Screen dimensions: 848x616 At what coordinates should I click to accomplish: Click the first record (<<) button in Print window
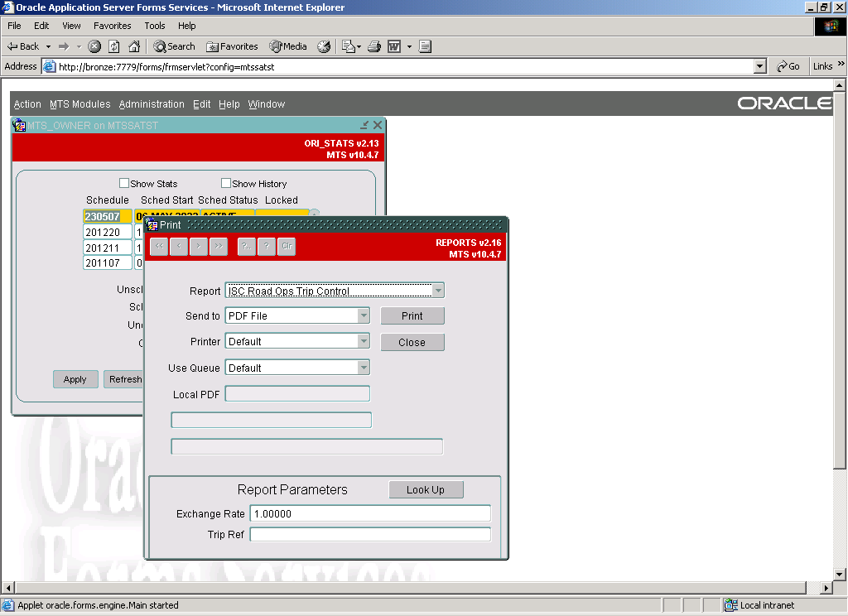(x=159, y=246)
